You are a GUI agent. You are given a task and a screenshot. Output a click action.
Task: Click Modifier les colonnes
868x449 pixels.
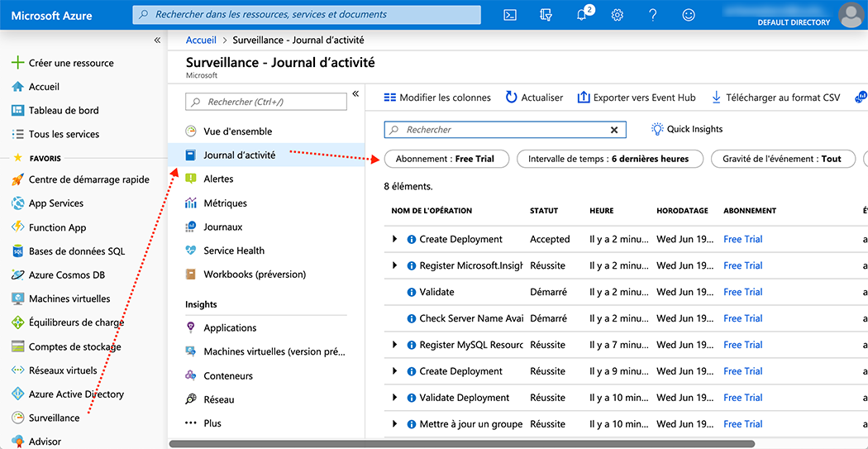[437, 98]
